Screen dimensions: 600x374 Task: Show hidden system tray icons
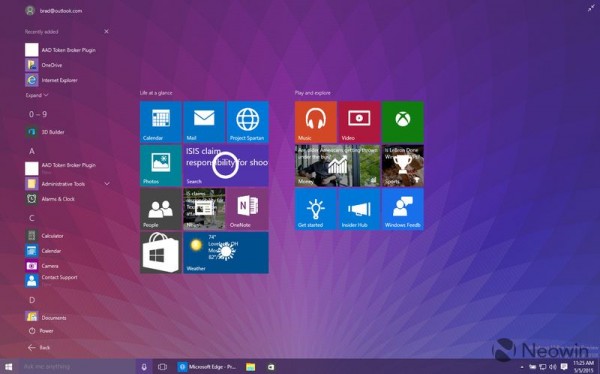[522, 367]
